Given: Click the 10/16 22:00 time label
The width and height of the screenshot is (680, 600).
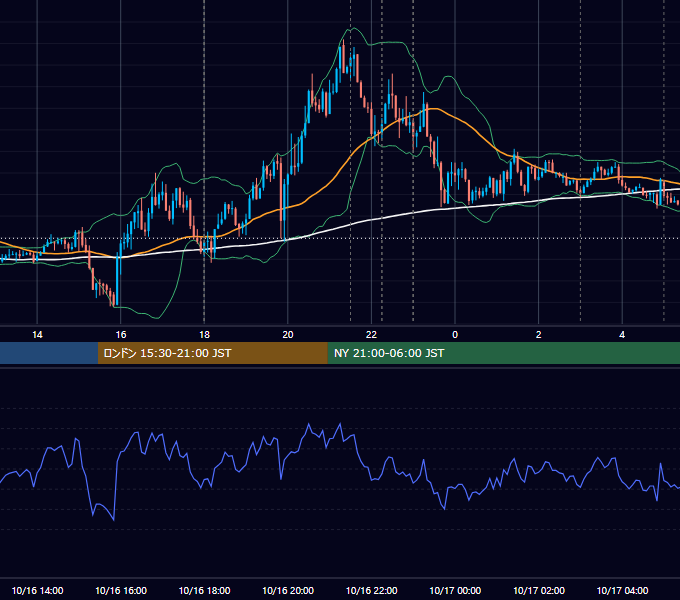Looking at the screenshot, I should point(371,590).
